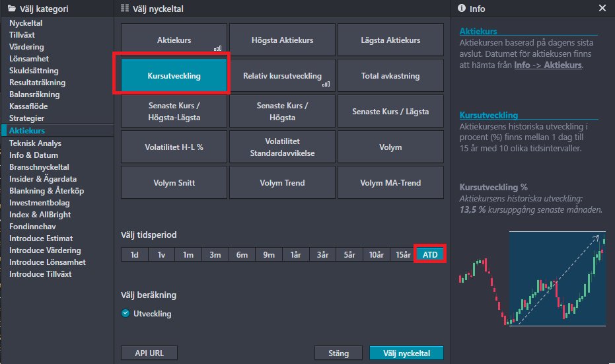Open the Investmentbolag category

pos(40,202)
